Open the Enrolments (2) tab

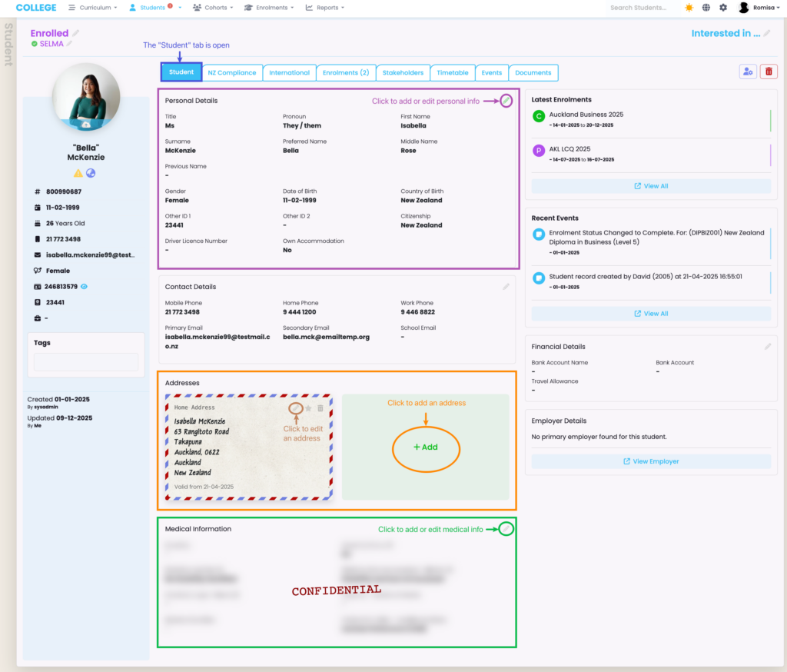pos(345,73)
